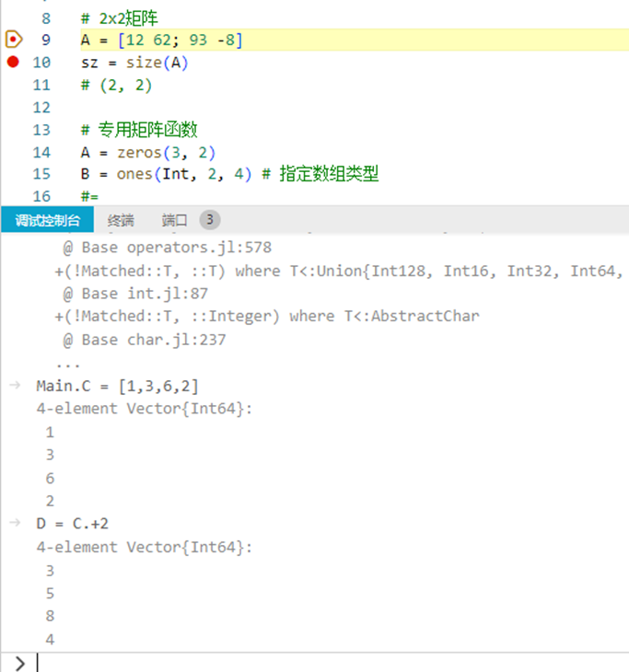Click line number 8 in the gutter
This screenshot has width=629, height=672.
46,18
